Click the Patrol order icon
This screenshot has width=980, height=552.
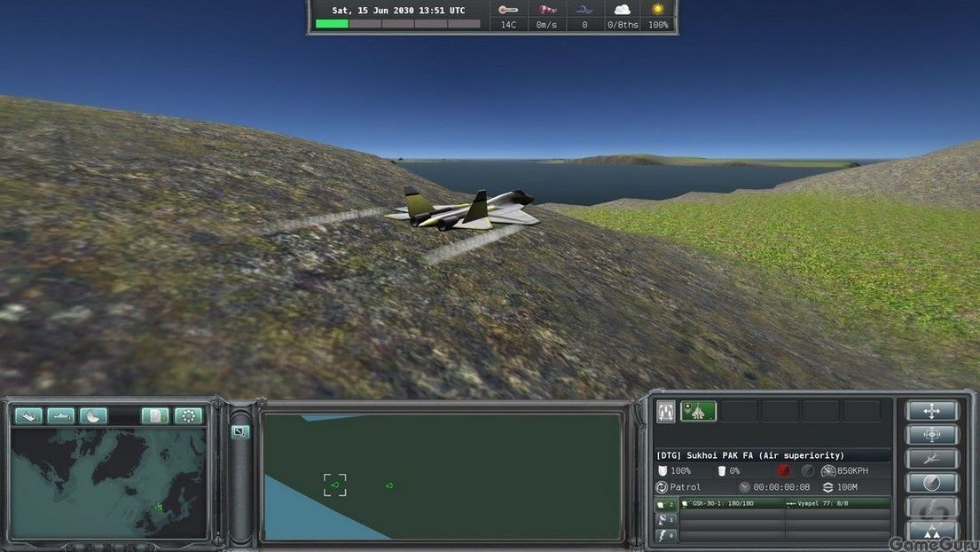pyautogui.click(x=662, y=487)
